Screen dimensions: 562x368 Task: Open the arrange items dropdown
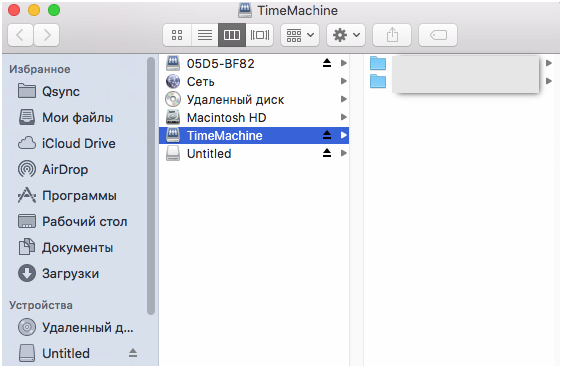coord(300,35)
